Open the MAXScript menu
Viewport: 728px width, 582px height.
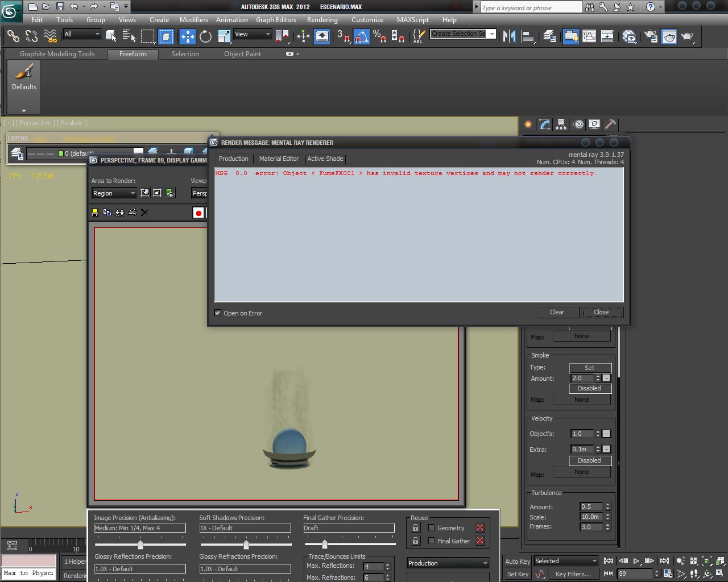(x=413, y=20)
